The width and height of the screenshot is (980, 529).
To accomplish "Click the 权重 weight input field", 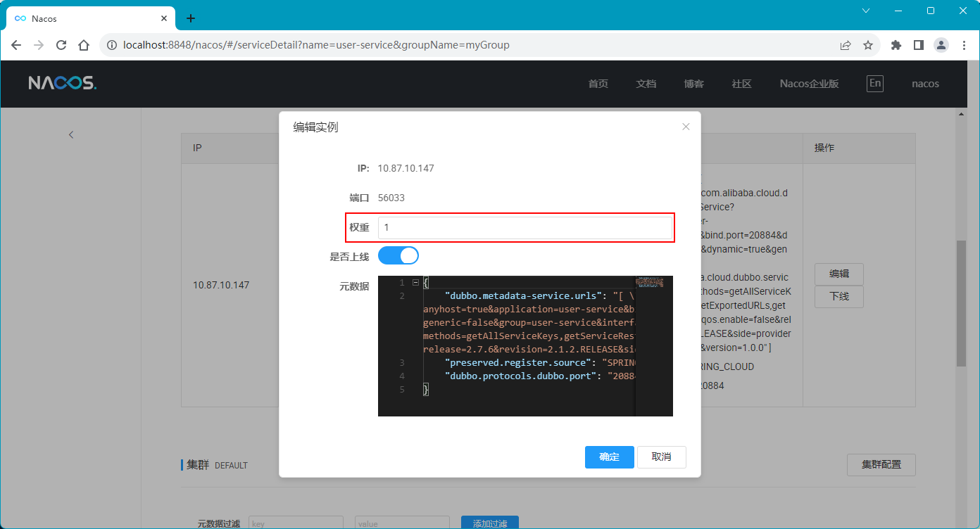I will pos(525,228).
